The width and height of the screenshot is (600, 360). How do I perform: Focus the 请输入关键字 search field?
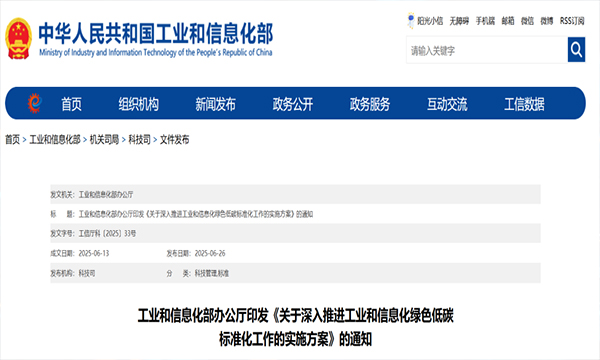point(487,50)
